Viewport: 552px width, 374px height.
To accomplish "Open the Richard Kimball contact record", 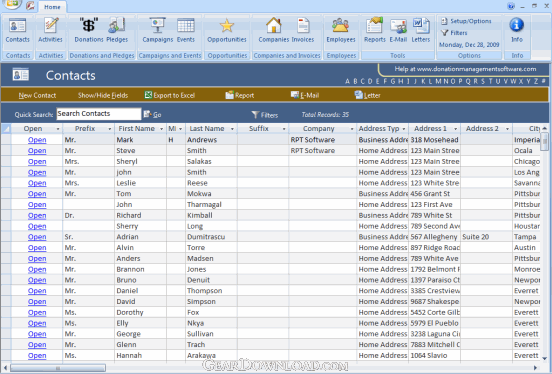I will [x=37, y=216].
